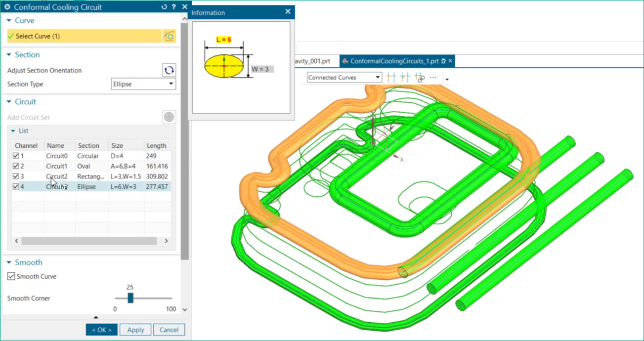Screen dimensions: 644x341
Task: Uncheck channel 1 for Circuit0
Action: (16, 155)
